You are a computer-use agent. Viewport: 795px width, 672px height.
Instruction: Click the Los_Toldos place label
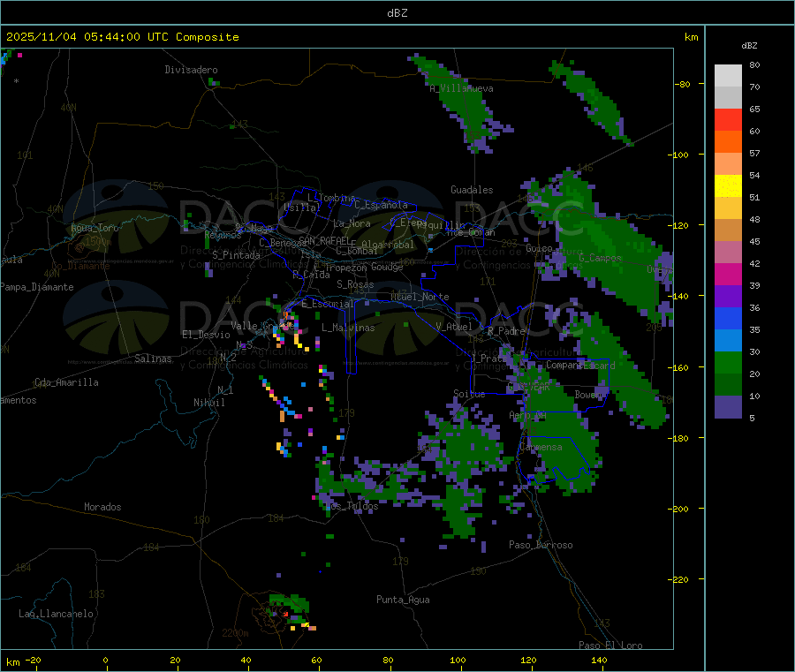pos(352,506)
